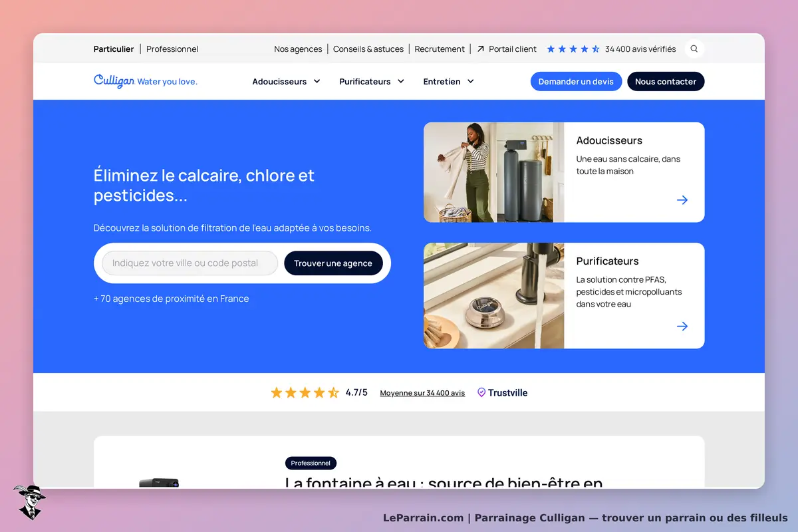Expand the Purificateurs menu chevron
Screen dimensions: 798x532
[401, 81]
